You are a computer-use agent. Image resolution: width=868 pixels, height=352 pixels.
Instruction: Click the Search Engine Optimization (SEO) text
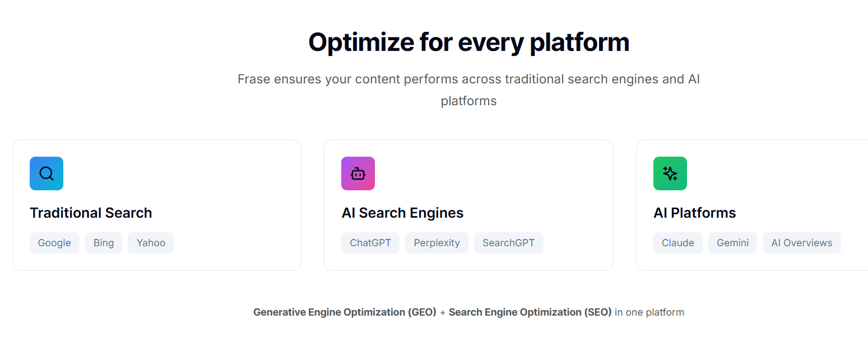click(530, 312)
